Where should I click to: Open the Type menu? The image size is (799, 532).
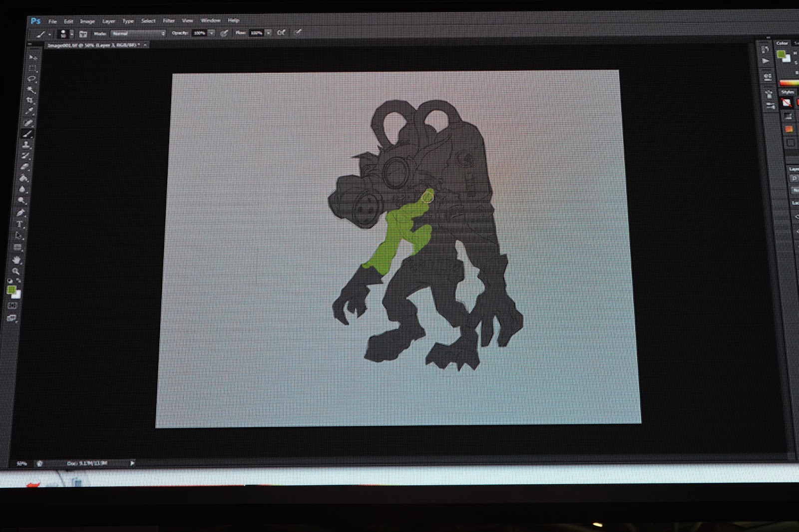pos(128,21)
